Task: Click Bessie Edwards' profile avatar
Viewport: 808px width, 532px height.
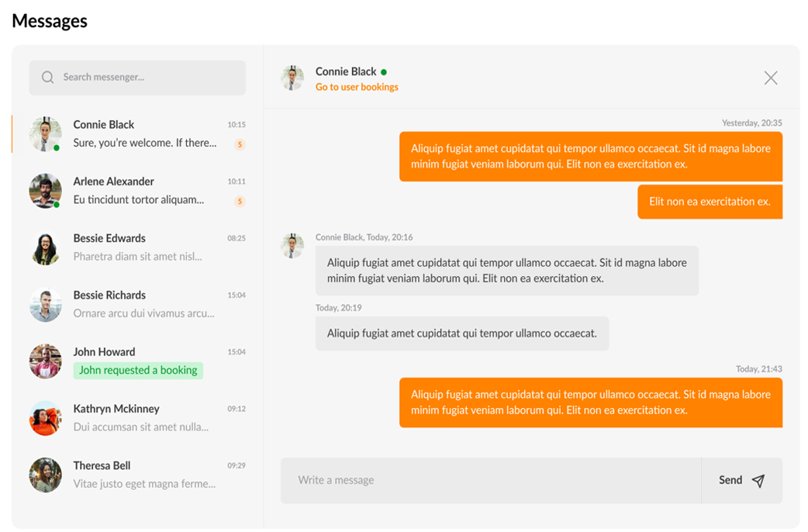Action: pyautogui.click(x=46, y=247)
